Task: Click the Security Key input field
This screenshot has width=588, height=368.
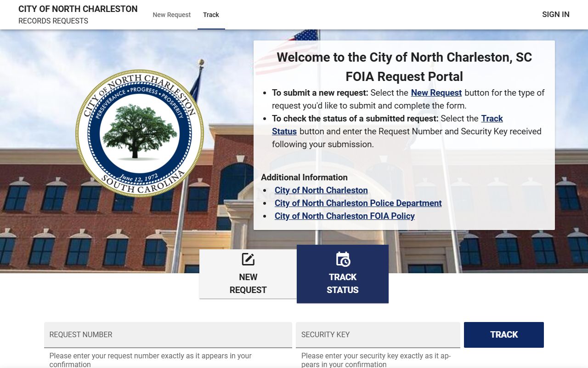Action: click(378, 335)
